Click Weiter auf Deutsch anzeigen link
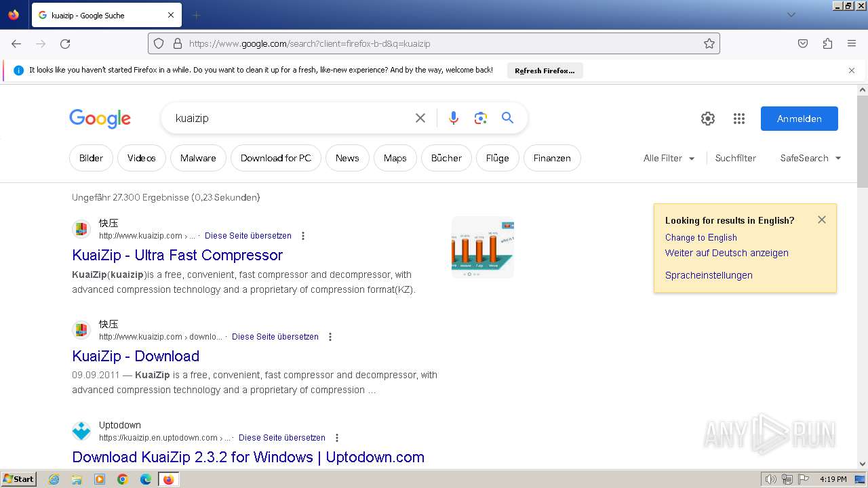The height and width of the screenshot is (488, 868). pos(726,253)
